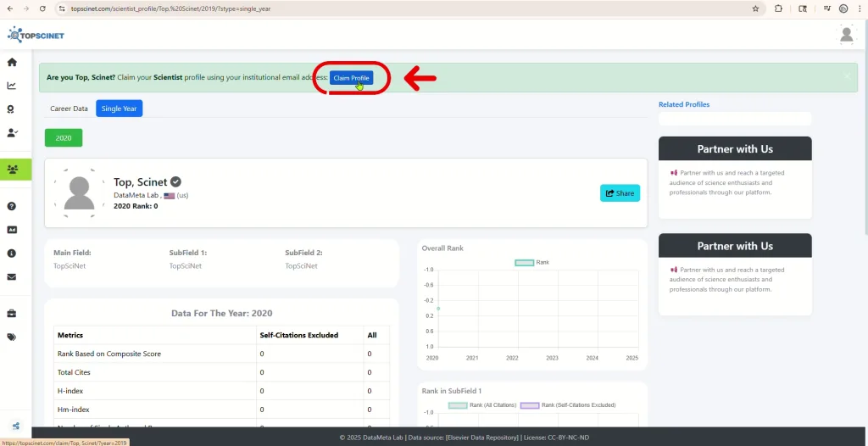868x446 pixels.
Task: Click the Main Field label
Action: pos(73,253)
